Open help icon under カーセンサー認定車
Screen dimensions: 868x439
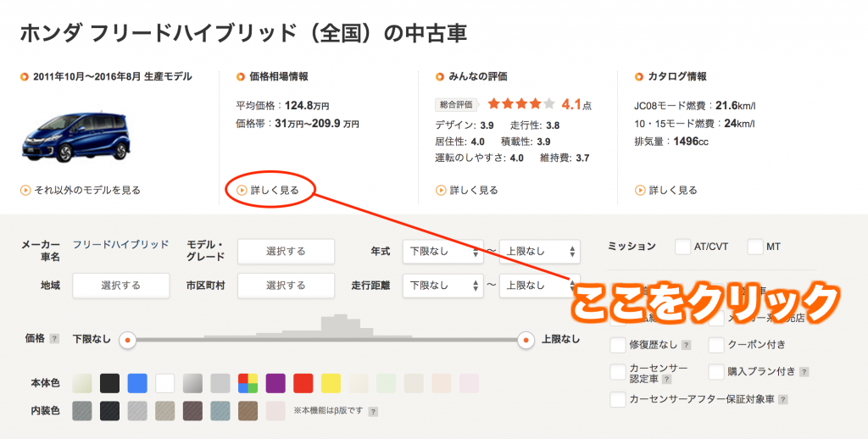[x=666, y=379]
